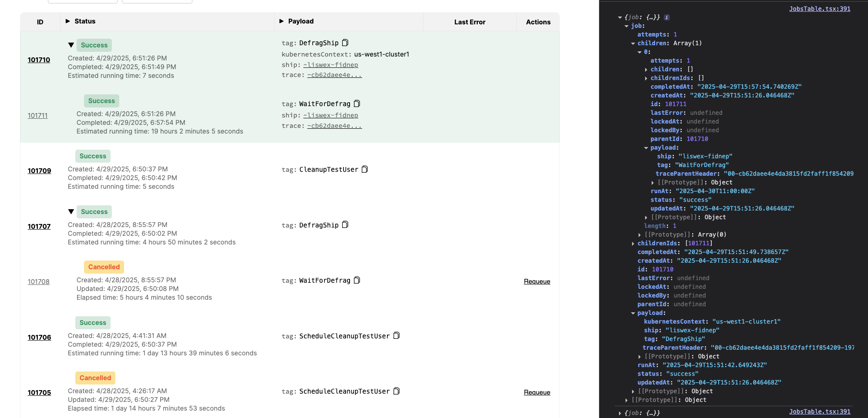Click Success badge of job 101711
This screenshot has height=418, width=868.
tap(101, 101)
